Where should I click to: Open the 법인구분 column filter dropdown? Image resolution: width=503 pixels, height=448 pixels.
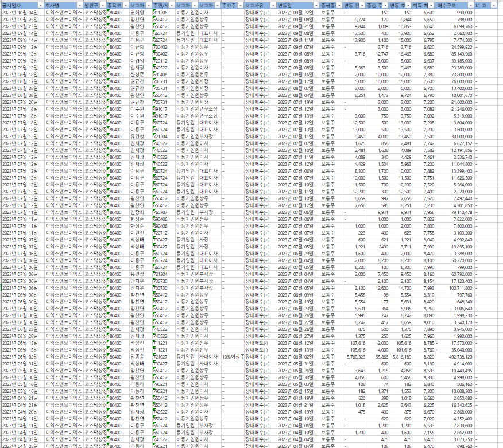(103, 5)
